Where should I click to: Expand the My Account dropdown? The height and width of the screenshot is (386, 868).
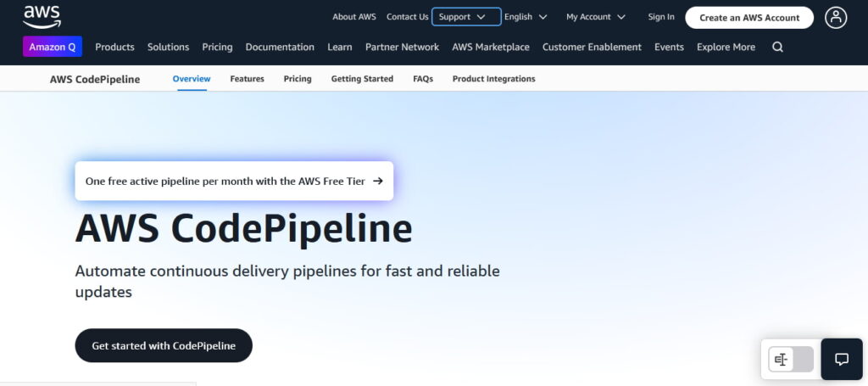pyautogui.click(x=596, y=17)
